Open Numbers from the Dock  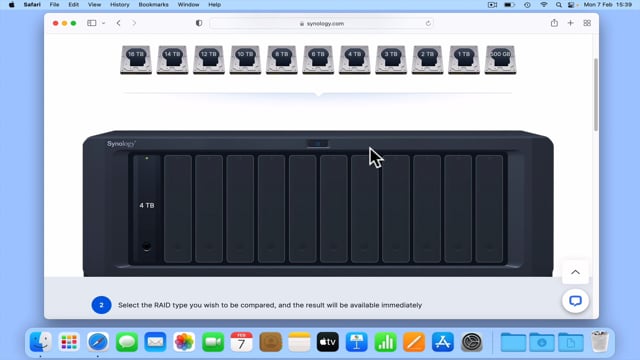click(385, 342)
